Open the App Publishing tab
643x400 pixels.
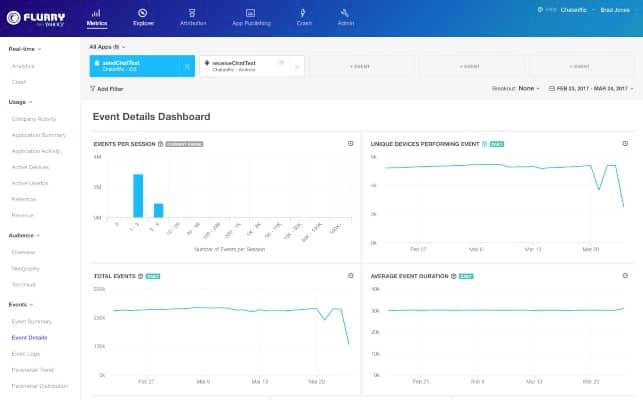tap(251, 18)
